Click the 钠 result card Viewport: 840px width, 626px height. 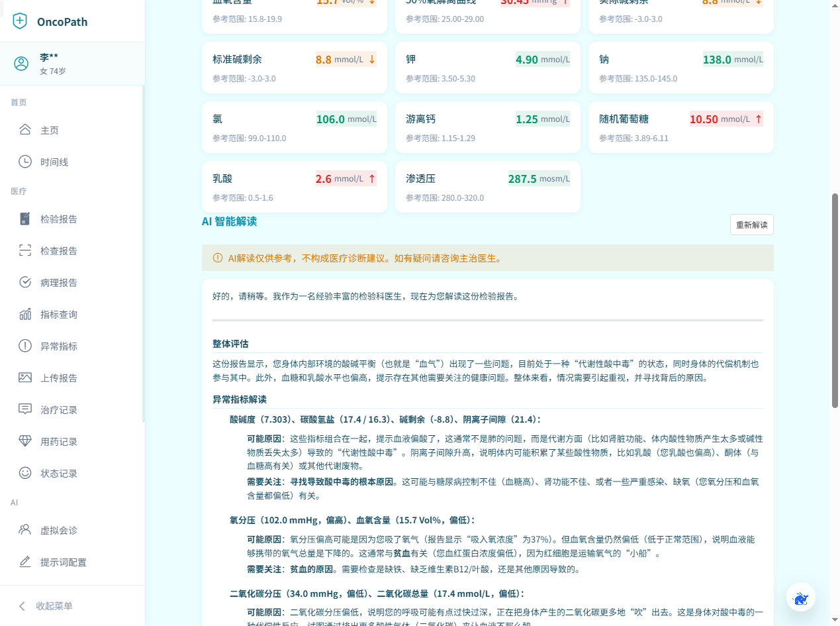681,68
